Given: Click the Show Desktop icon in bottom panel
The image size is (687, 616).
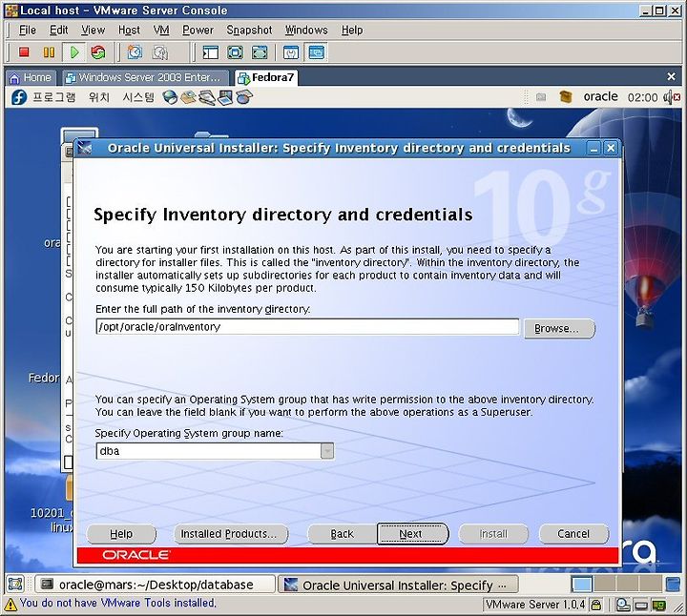Looking at the screenshot, I should point(16,585).
